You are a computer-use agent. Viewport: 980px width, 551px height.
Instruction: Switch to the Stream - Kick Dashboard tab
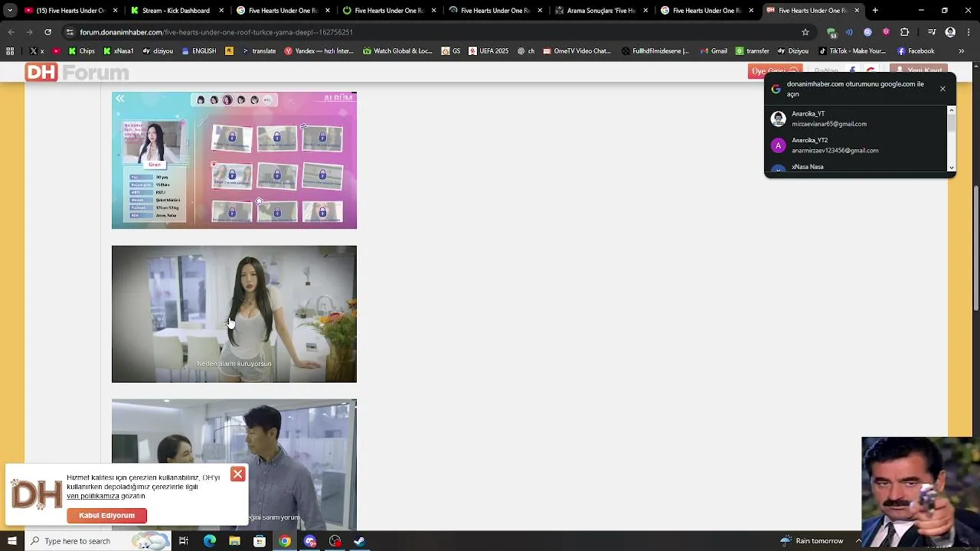click(176, 11)
